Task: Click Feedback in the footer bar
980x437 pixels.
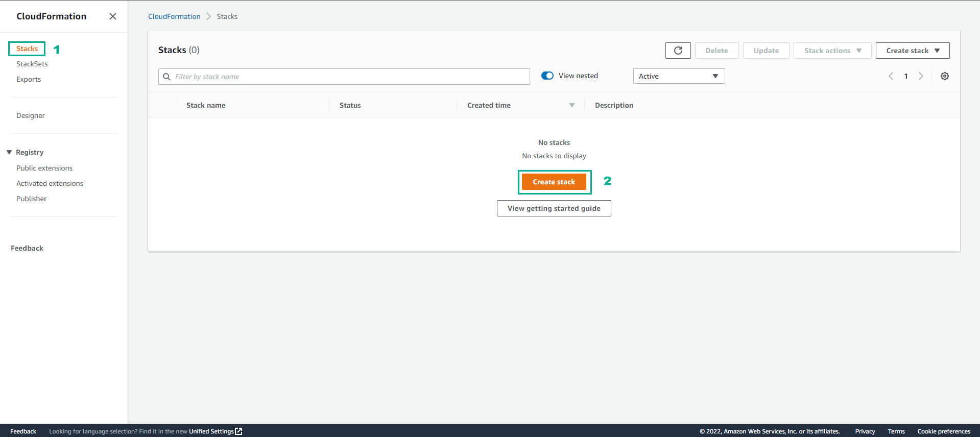Action: pos(23,431)
